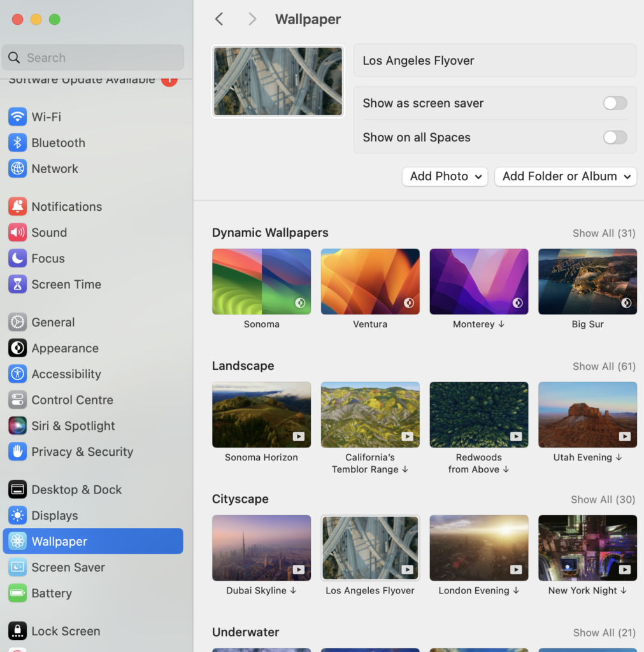This screenshot has height=652, width=644.
Task: Expand the Add Folder or Album menu
Action: pos(565,176)
